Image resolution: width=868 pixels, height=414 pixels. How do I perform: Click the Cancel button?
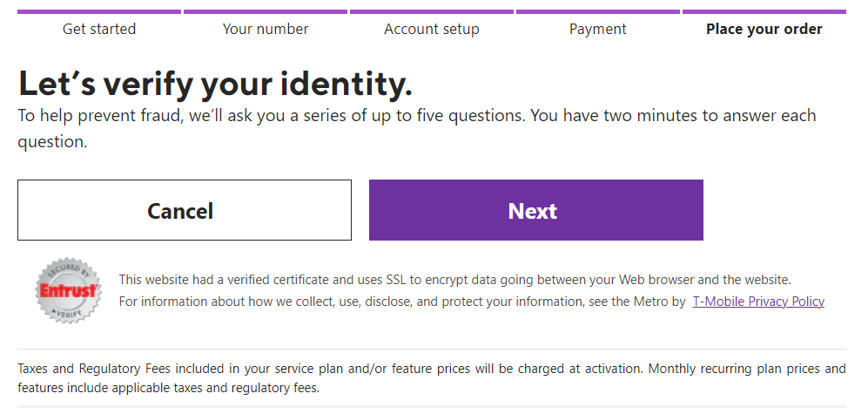pos(184,211)
